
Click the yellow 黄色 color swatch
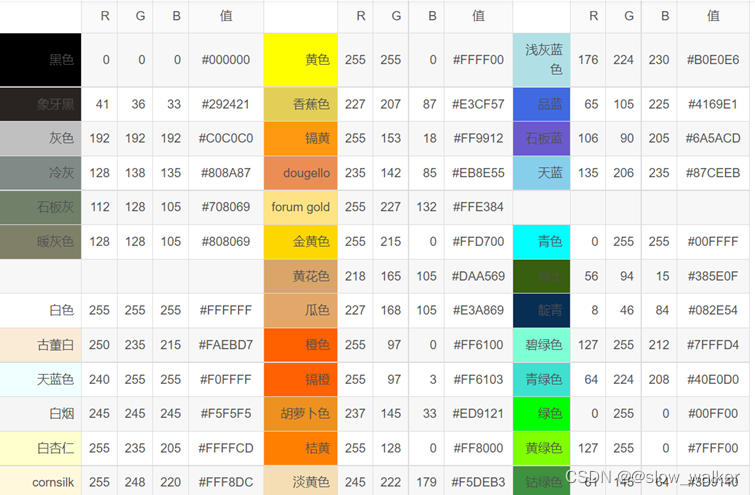click(300, 60)
